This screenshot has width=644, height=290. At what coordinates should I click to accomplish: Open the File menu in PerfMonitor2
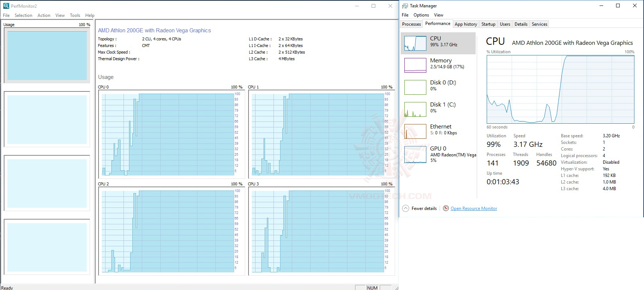tap(6, 15)
